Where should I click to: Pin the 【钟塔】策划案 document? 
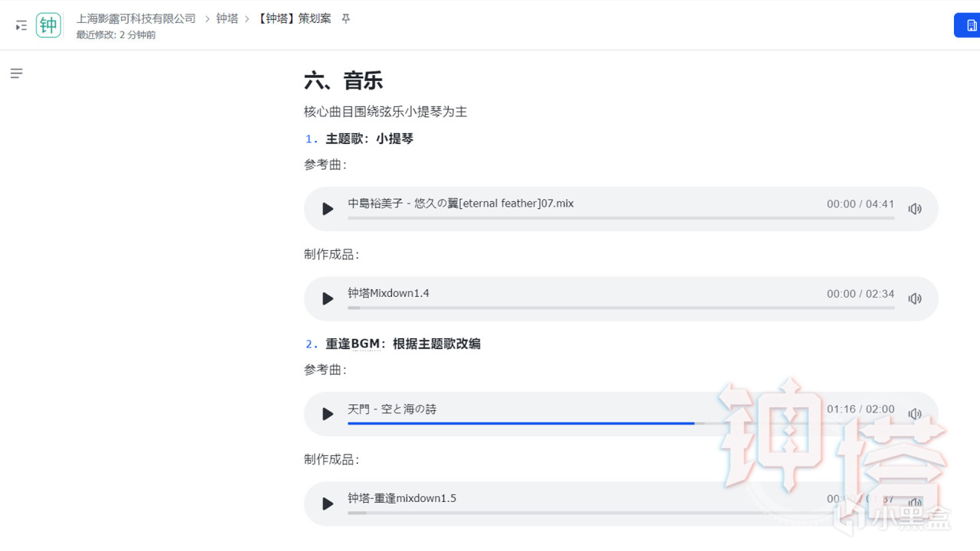(x=346, y=18)
